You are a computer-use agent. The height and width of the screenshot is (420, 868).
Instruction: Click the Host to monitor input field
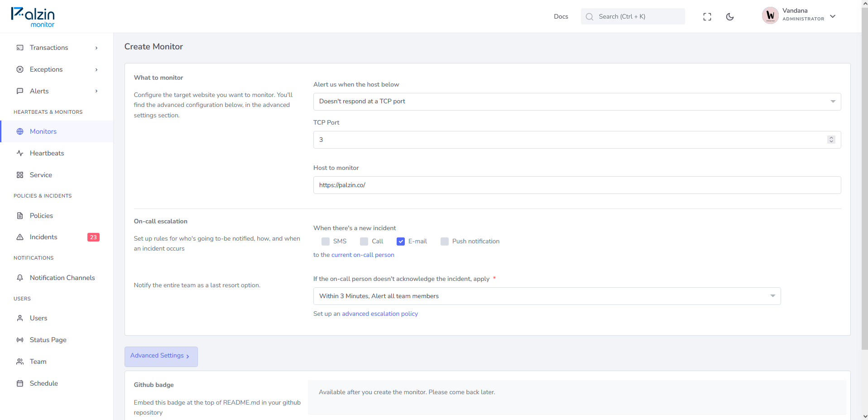577,185
